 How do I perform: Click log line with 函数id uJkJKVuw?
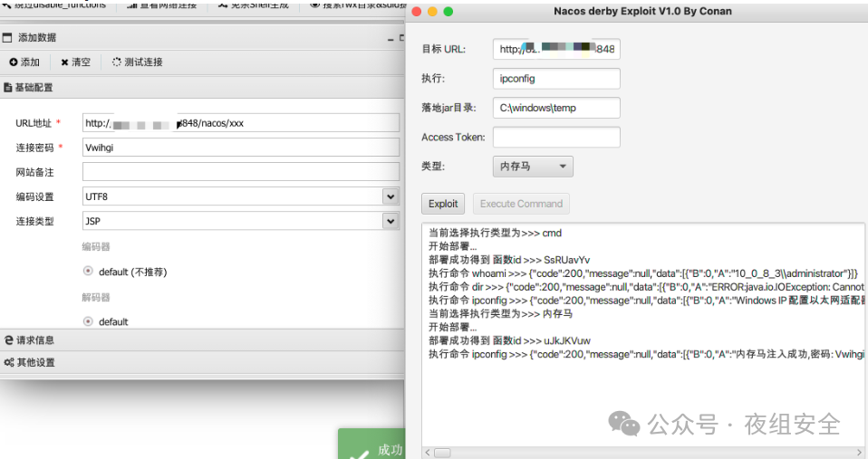pos(509,340)
